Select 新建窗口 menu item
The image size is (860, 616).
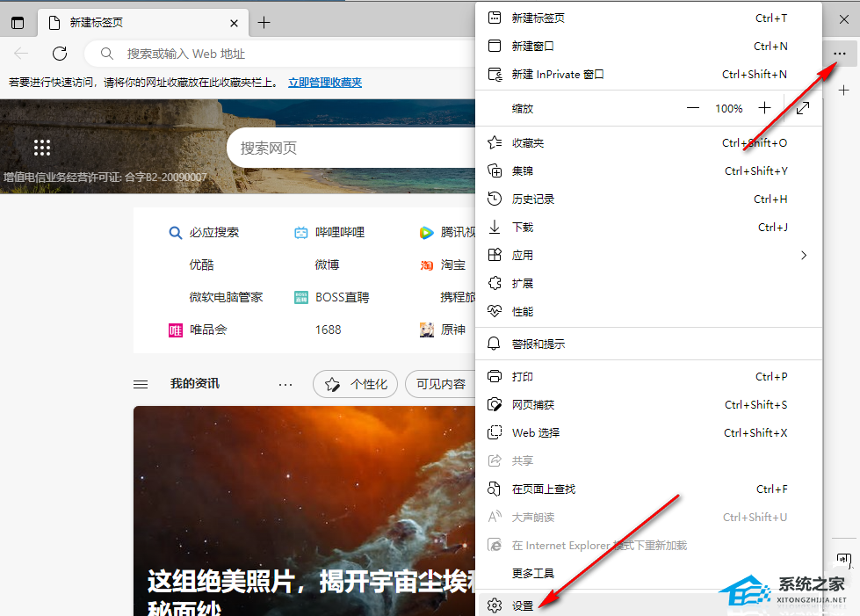(649, 46)
